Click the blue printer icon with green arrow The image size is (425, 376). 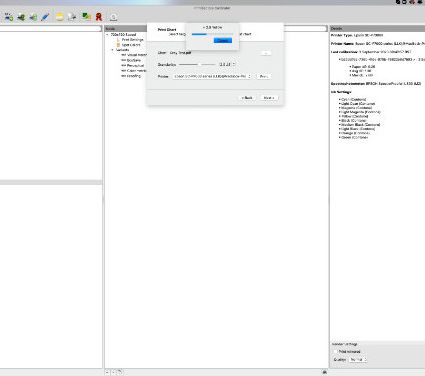pyautogui.click(x=9, y=17)
